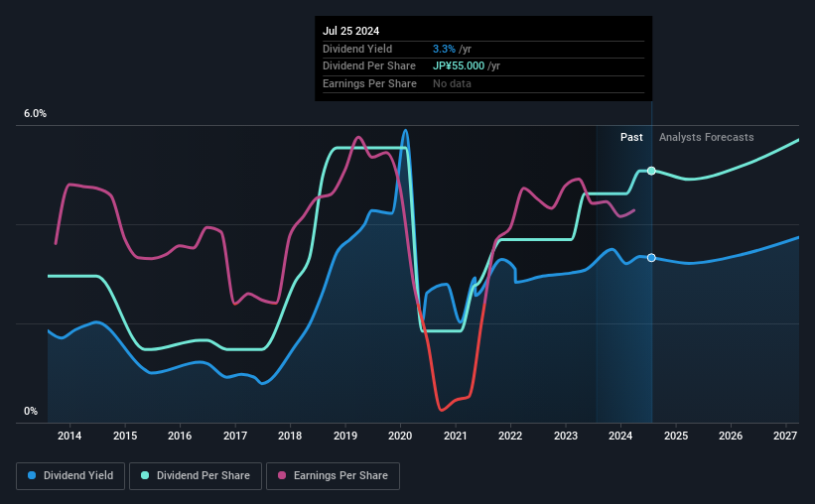Click the pink Earnings Per Share legend dot

[x=282, y=475]
